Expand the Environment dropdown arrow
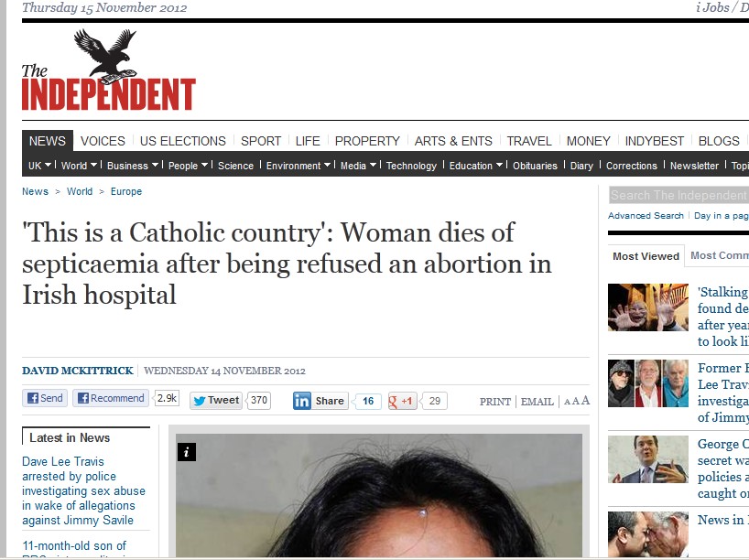The height and width of the screenshot is (560, 749). 327,165
